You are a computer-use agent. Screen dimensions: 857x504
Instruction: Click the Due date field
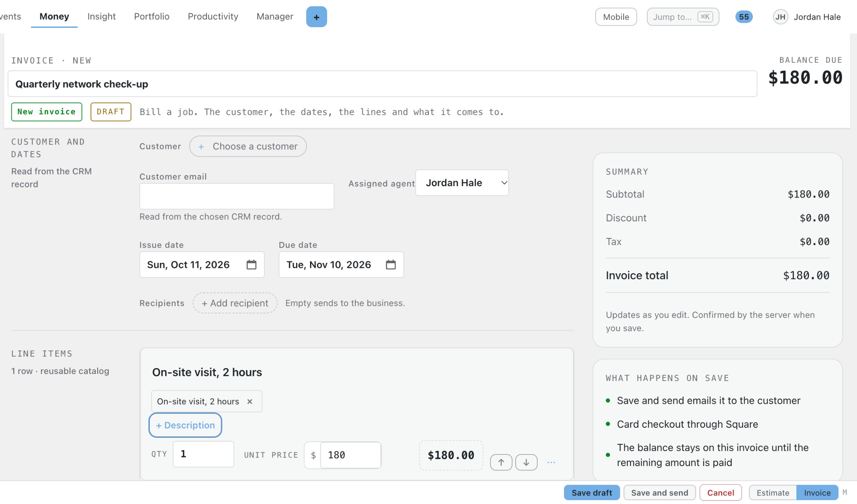pos(341,265)
